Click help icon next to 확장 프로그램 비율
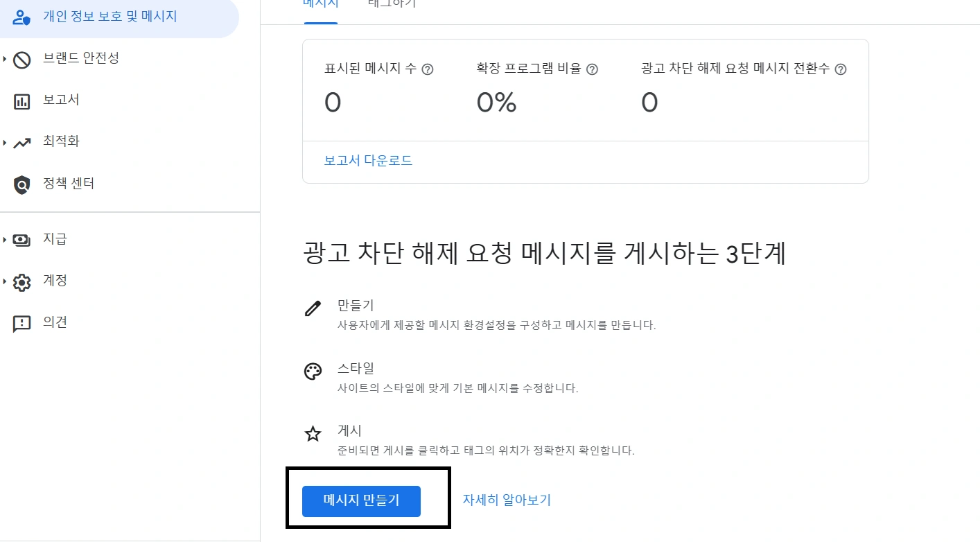 (x=592, y=69)
